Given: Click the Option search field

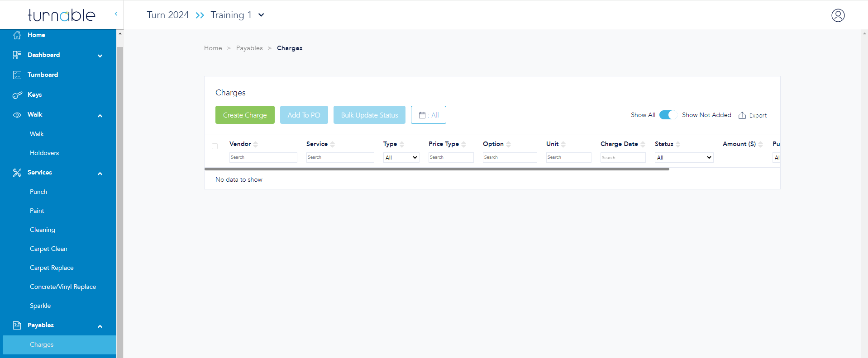Looking at the screenshot, I should (510, 157).
